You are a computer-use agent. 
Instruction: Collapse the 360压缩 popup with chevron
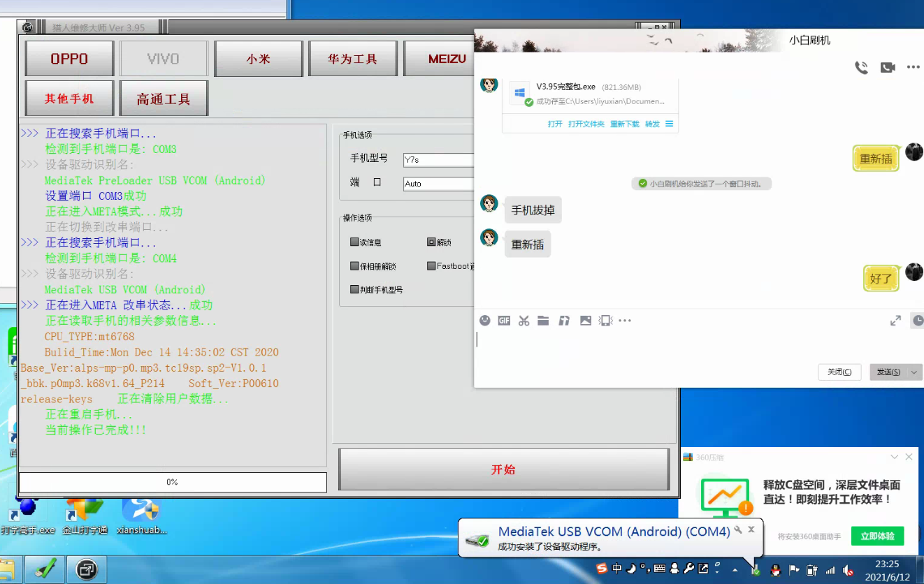(x=894, y=457)
